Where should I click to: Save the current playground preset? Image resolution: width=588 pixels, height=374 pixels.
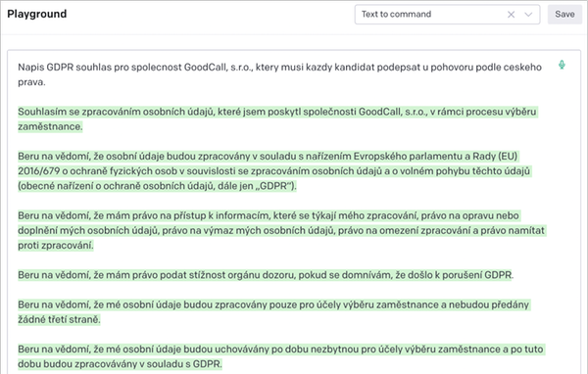[564, 15]
